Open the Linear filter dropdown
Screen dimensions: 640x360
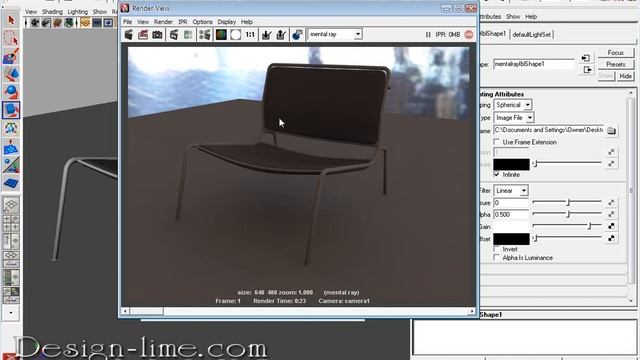[x=524, y=191]
